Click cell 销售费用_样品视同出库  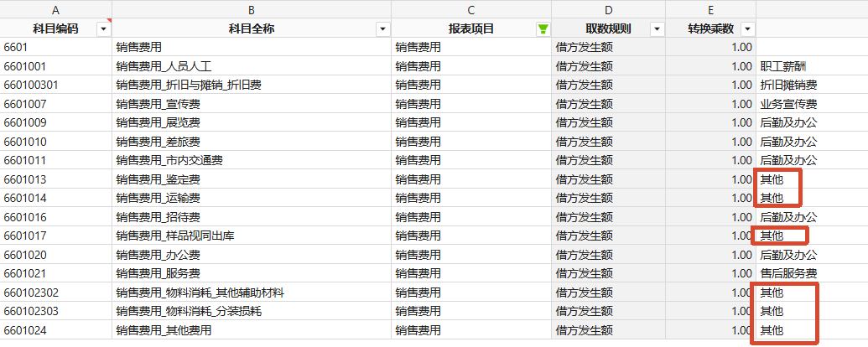252,236
